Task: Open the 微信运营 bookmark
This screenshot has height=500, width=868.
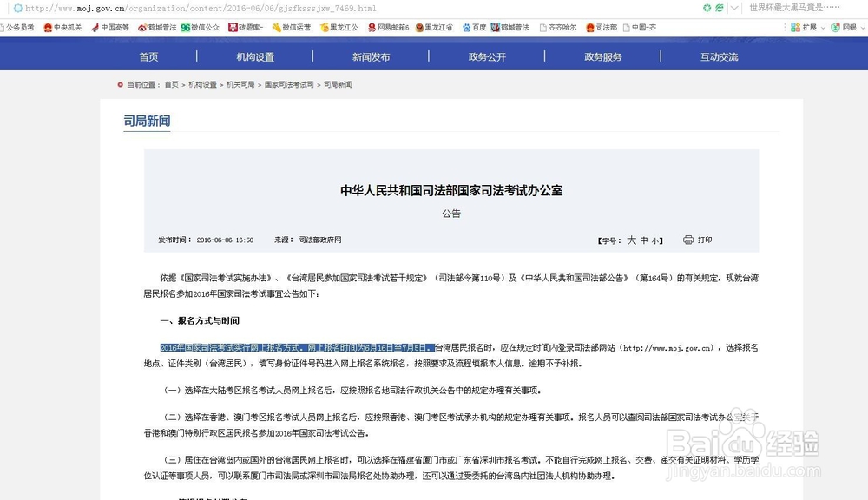Action: [x=291, y=27]
